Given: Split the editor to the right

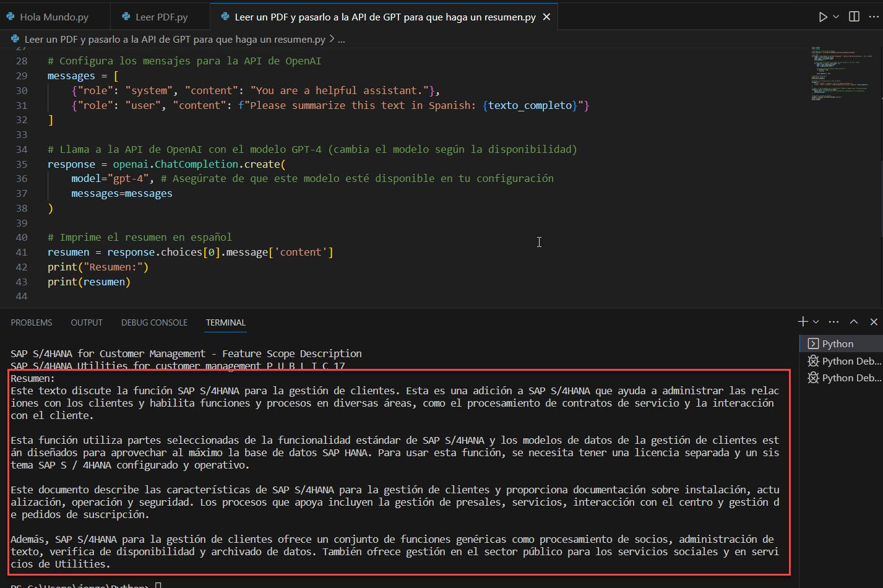Looking at the screenshot, I should (x=854, y=17).
